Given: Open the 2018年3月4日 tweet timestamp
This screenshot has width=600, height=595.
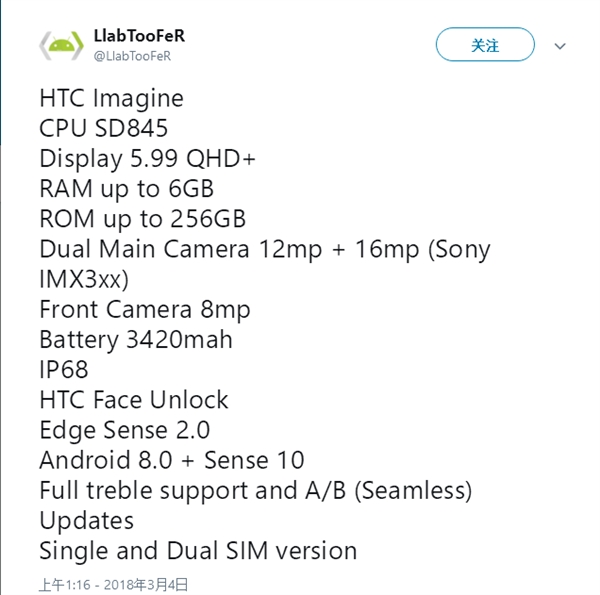Looking at the screenshot, I should [113, 584].
